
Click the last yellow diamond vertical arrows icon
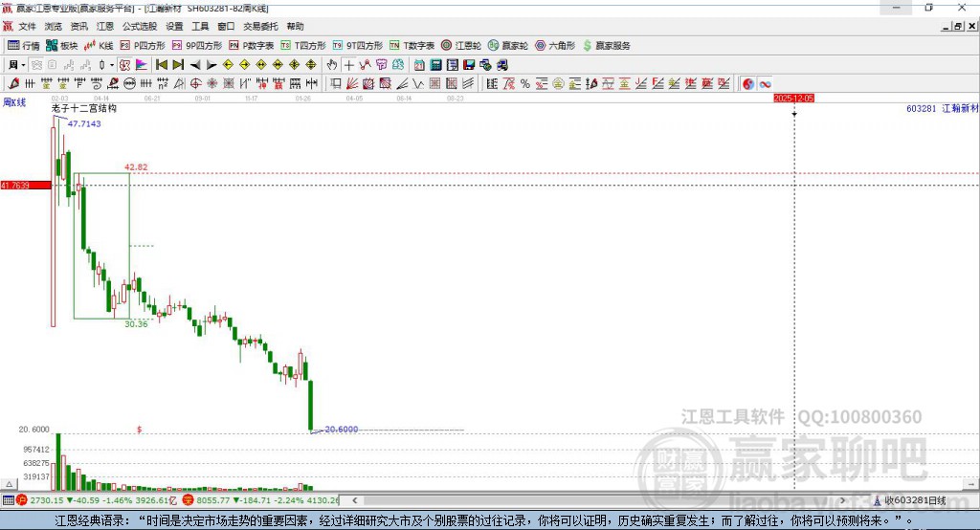click(311, 65)
